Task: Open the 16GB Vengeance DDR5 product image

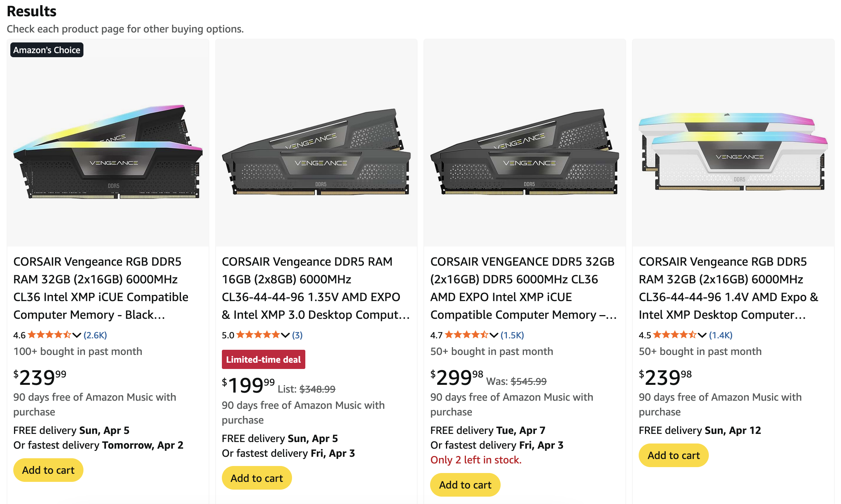Action: tap(316, 152)
